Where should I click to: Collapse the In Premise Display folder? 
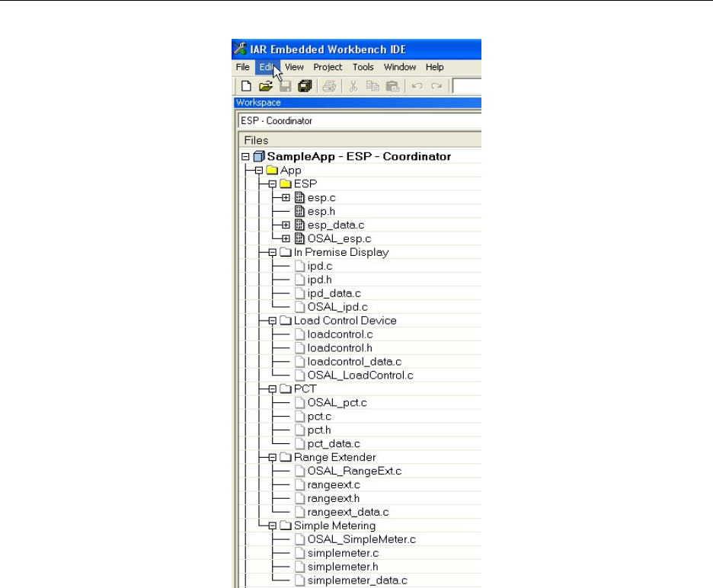coord(273,252)
